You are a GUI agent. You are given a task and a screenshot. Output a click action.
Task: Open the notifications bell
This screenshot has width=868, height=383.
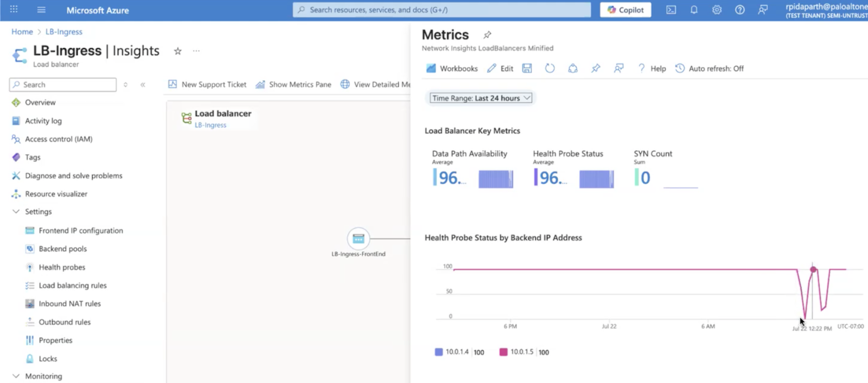coord(694,10)
